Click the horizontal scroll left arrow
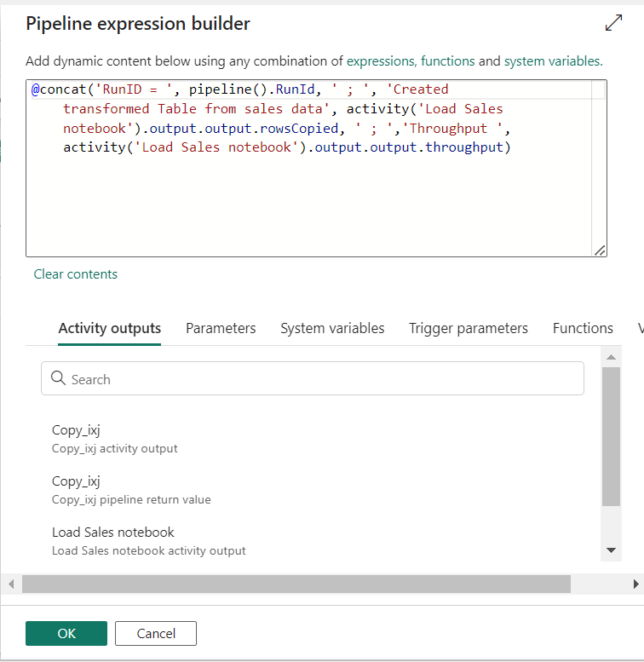Image resolution: width=644 pixels, height=662 pixels. (11, 584)
